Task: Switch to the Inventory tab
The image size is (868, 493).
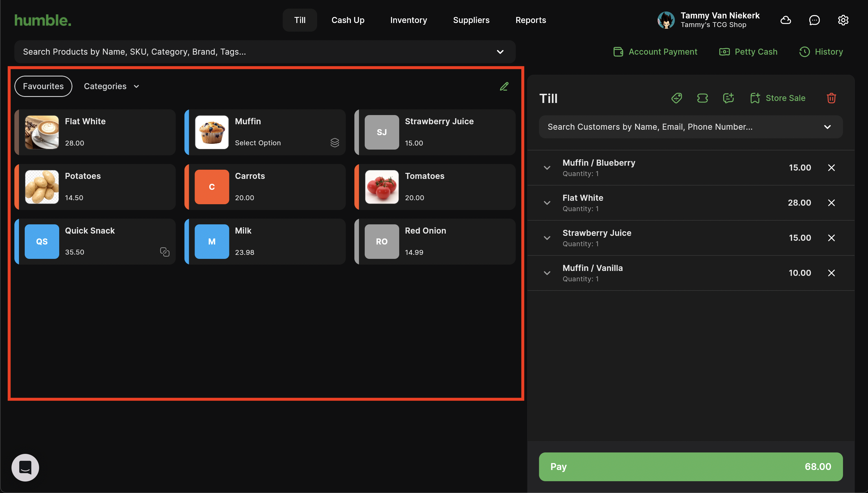Action: click(x=408, y=20)
